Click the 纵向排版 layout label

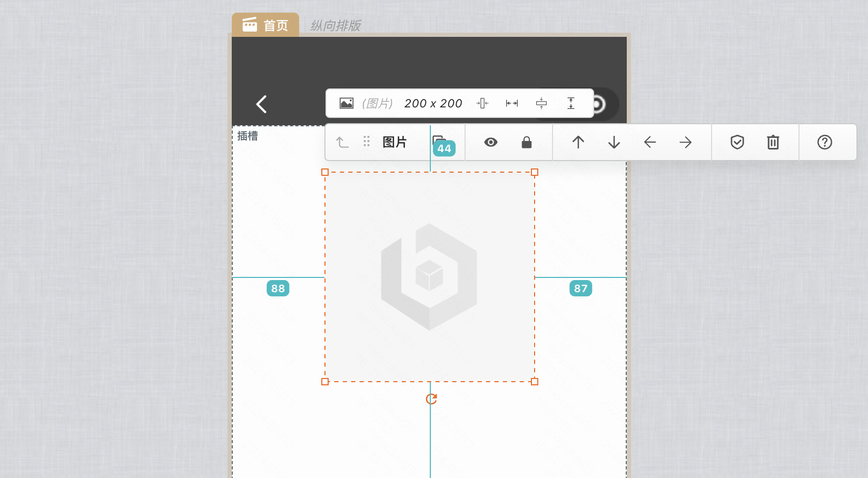click(x=336, y=25)
